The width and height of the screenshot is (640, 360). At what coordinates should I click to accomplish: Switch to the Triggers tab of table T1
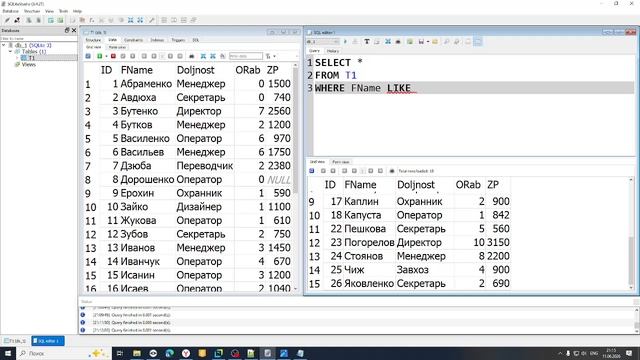(x=178, y=40)
